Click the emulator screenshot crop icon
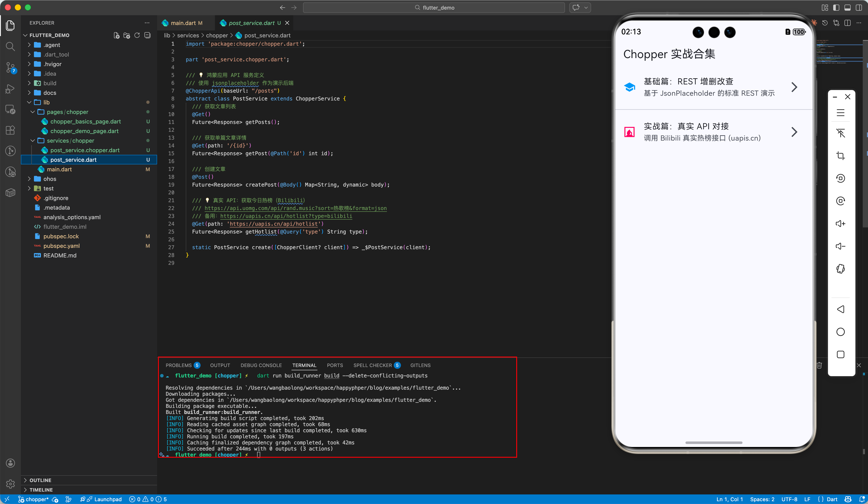This screenshot has width=868, height=504. tap(840, 156)
